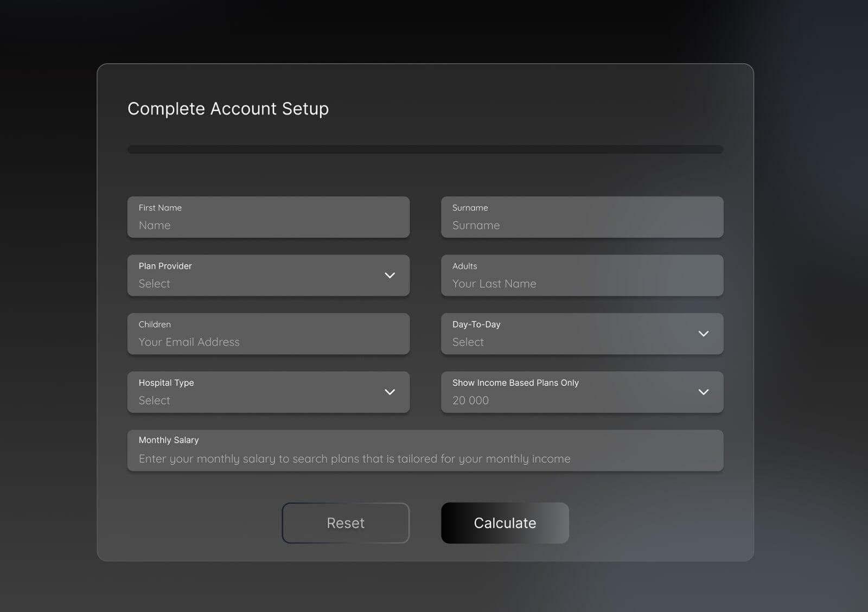
Task: Open Show Income Based Plans Only dropdown
Action: [570, 392]
